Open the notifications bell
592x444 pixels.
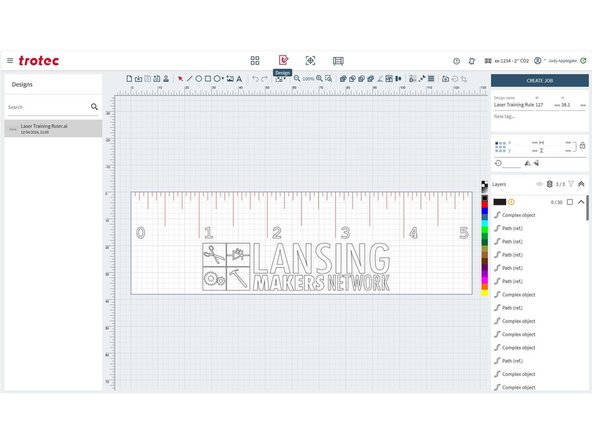472,61
